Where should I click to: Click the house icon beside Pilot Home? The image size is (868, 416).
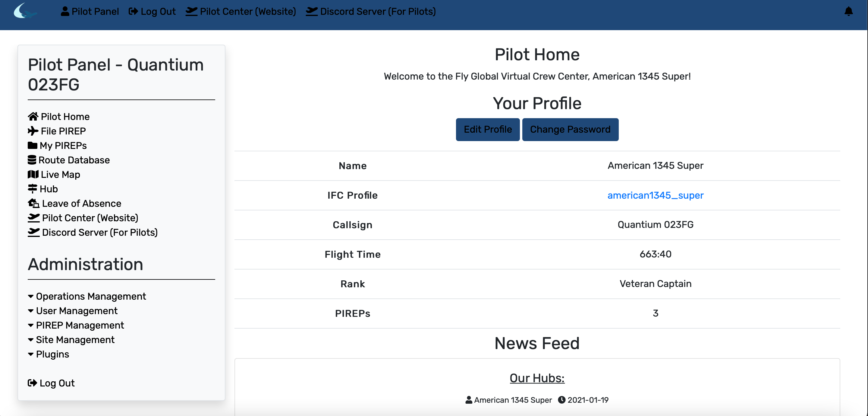(x=33, y=117)
